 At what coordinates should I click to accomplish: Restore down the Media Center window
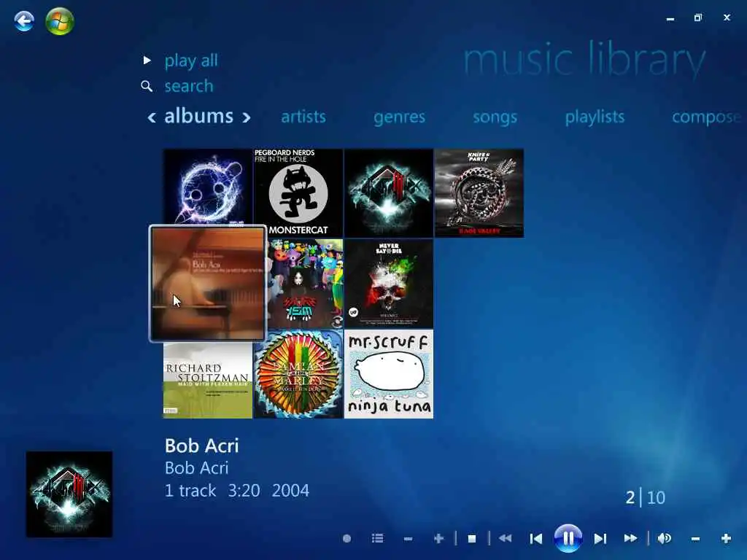[698, 17]
